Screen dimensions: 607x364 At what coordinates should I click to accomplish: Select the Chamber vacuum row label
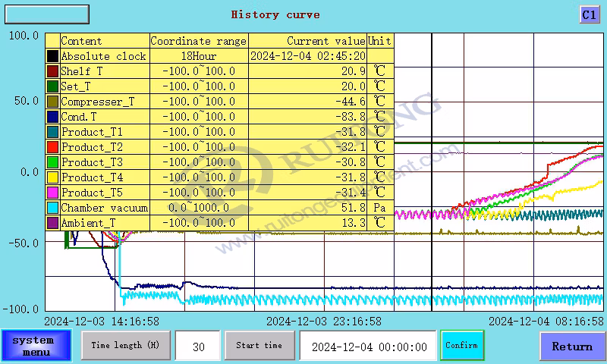point(105,208)
